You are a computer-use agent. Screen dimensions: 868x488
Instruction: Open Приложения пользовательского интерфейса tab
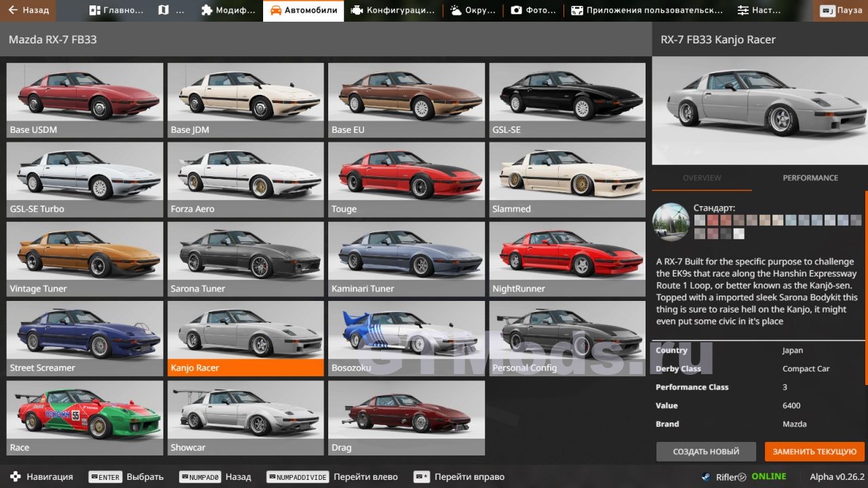(646, 10)
